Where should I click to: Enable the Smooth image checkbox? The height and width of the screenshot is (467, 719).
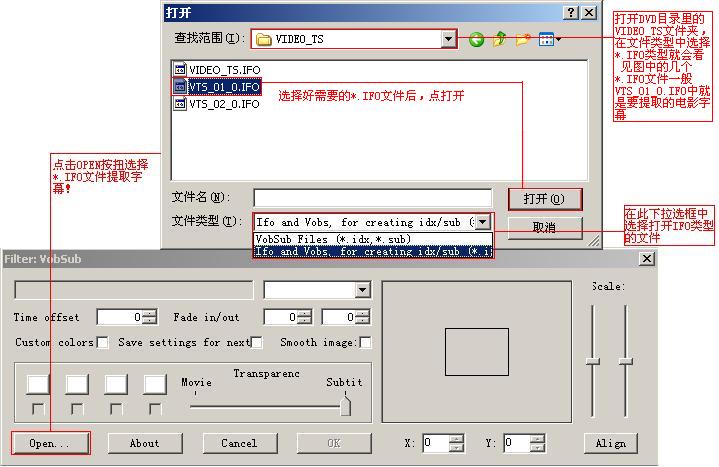(365, 343)
